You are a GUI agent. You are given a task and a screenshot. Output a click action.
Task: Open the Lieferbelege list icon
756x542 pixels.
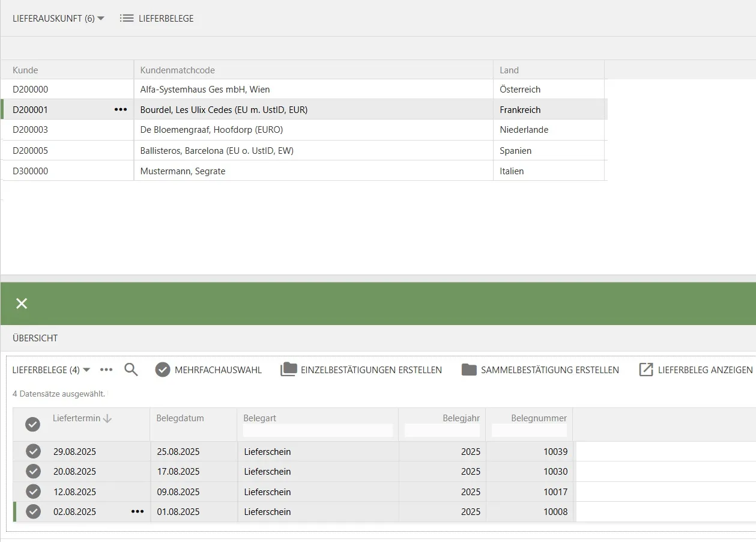pyautogui.click(x=126, y=18)
